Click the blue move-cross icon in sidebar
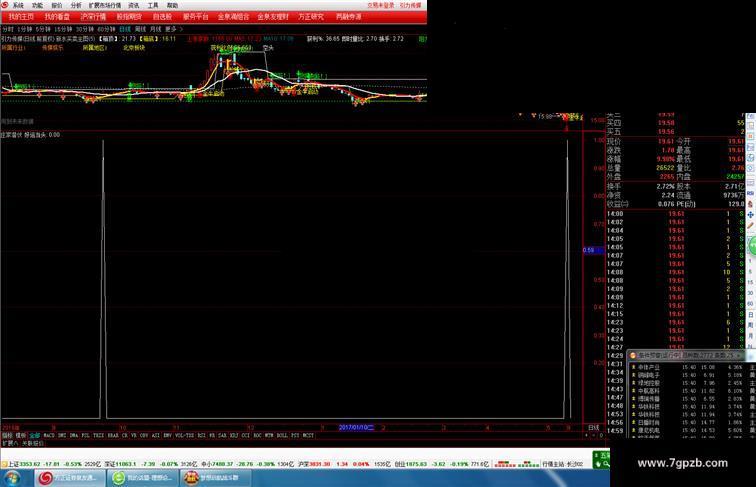 point(751,214)
